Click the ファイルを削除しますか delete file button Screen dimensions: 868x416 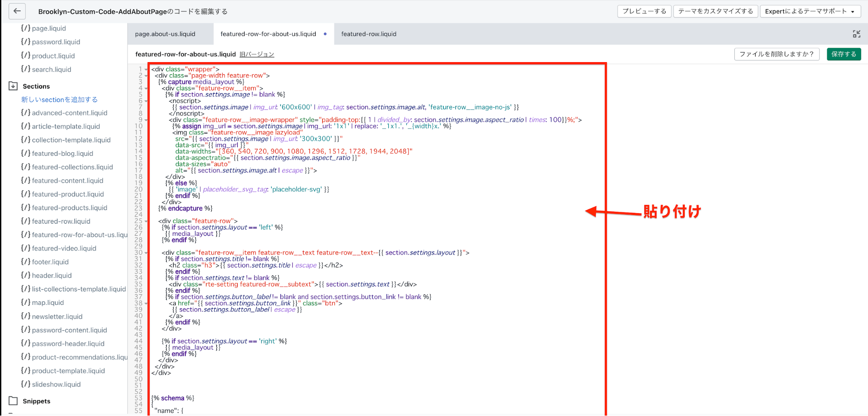[x=776, y=54]
